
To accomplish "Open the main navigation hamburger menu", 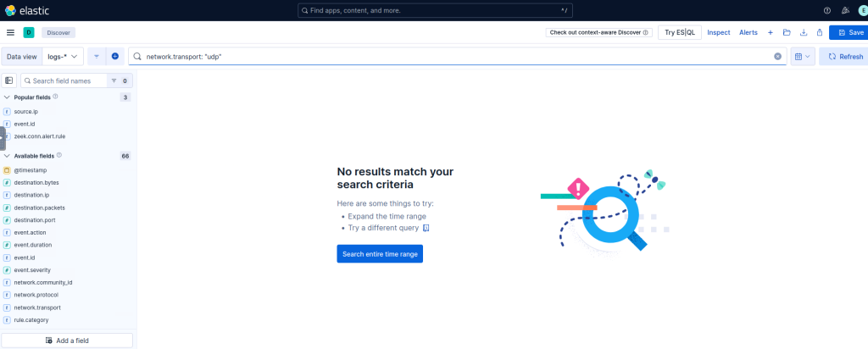I will pyautogui.click(x=10, y=32).
